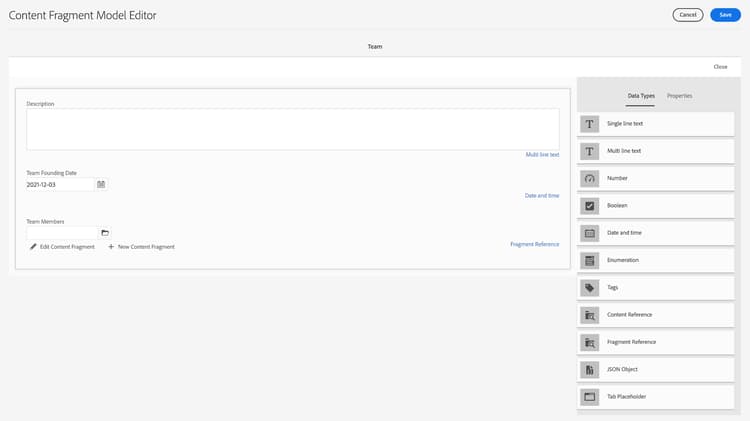Click the 'Content Reference' data type label
This screenshot has width=750, height=421.
tap(629, 315)
